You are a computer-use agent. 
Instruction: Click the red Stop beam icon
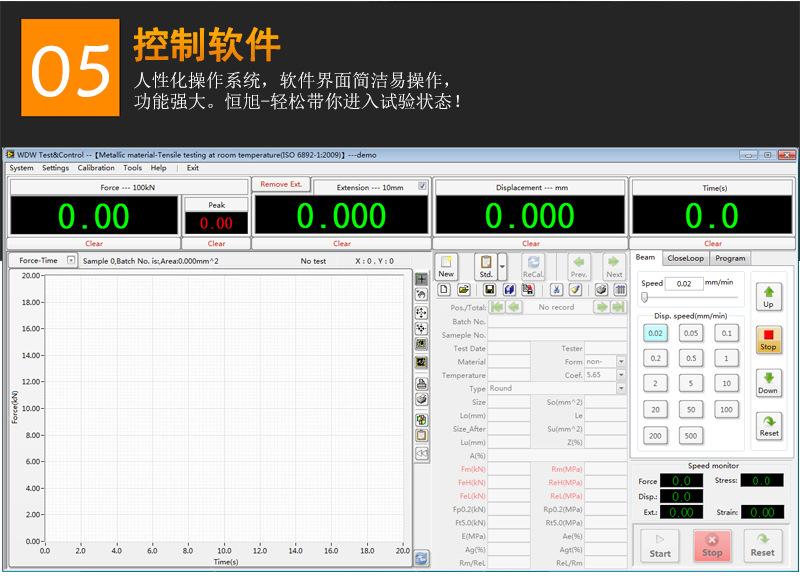(768, 339)
